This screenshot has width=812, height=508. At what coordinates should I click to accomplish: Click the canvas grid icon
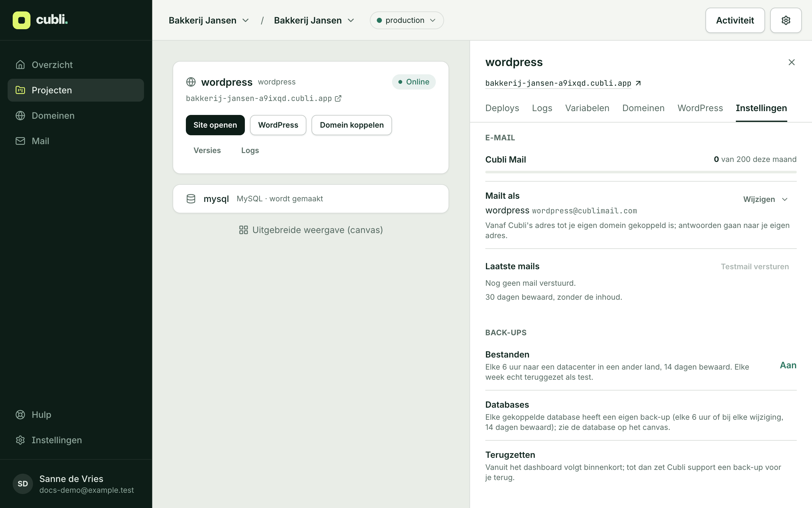tap(243, 230)
